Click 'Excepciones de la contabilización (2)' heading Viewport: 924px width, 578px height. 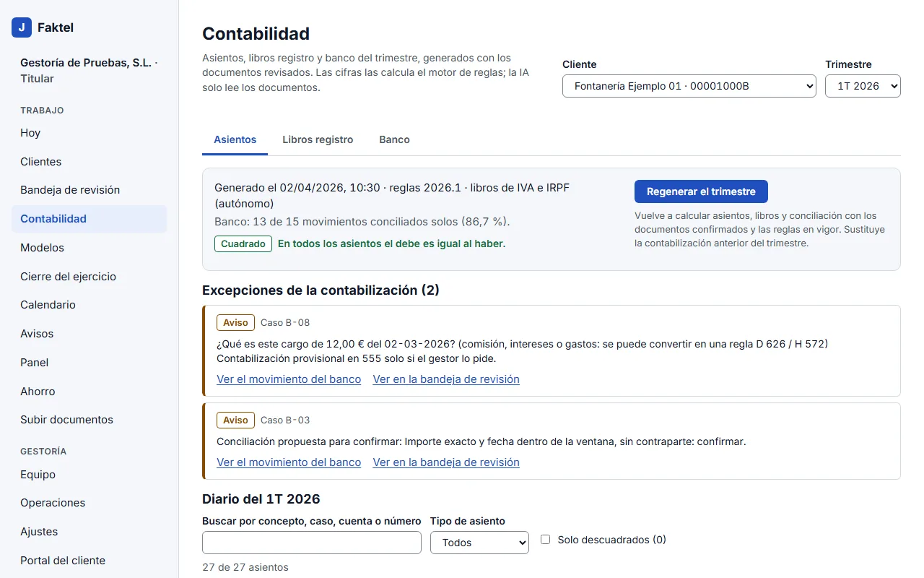(x=321, y=290)
